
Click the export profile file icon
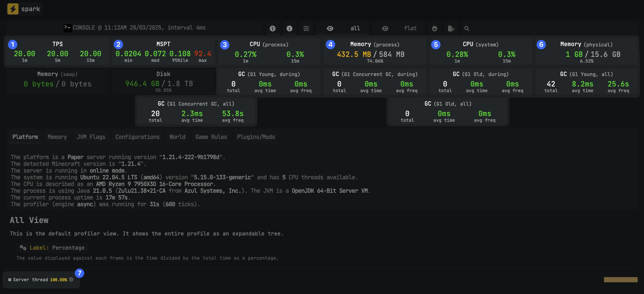click(451, 29)
